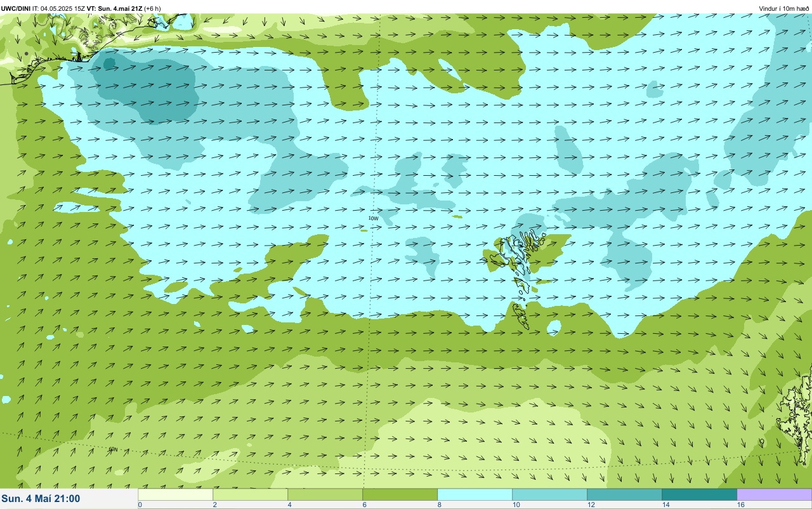Click the '60N' latitude label on the map
This screenshot has width=812, height=509.
click(113, 449)
